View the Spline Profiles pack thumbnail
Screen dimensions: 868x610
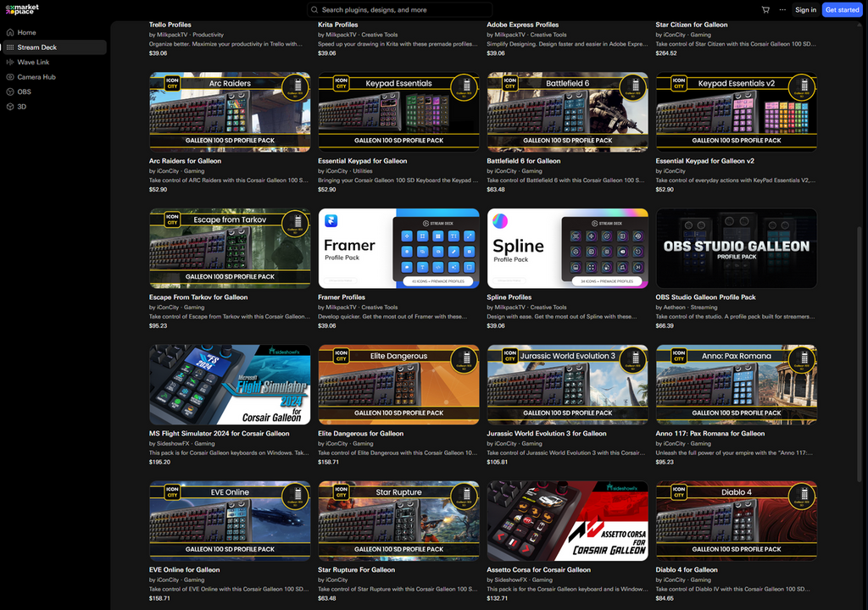567,248
